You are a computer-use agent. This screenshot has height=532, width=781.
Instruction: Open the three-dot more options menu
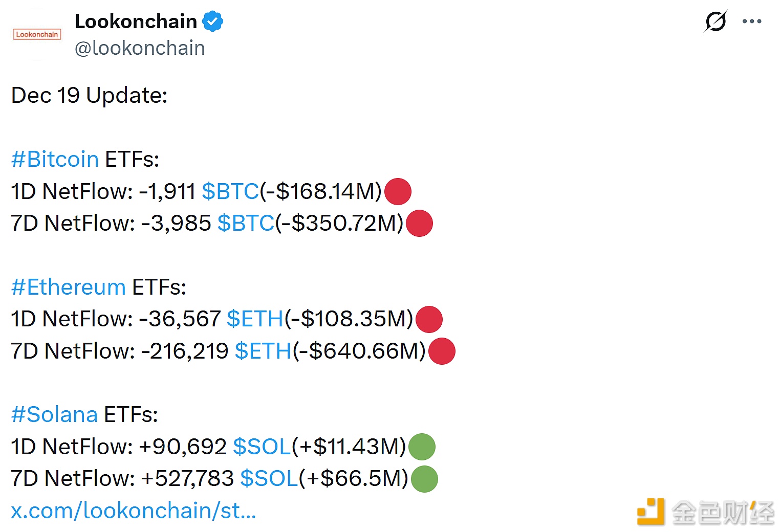coord(751,21)
